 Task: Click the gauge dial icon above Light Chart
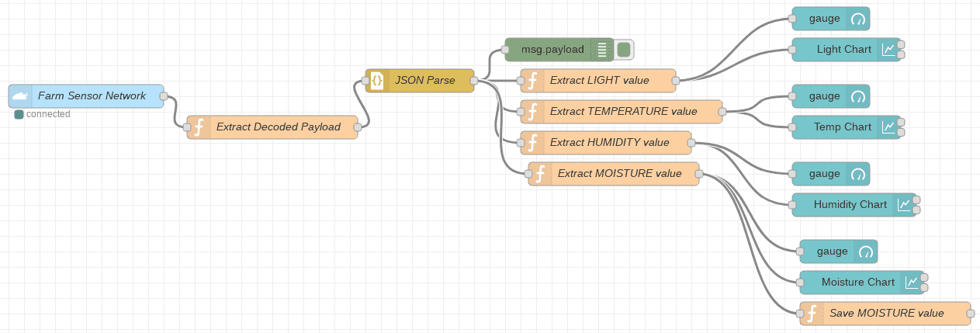(857, 19)
